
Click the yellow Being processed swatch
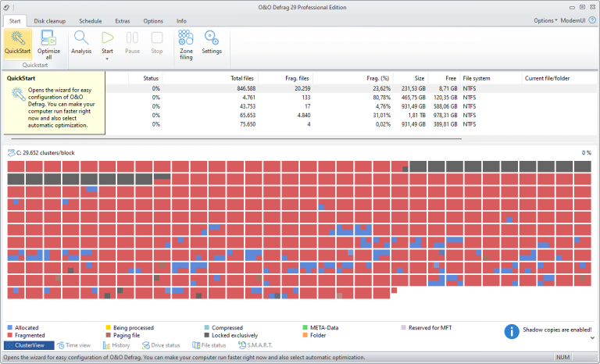coord(109,327)
